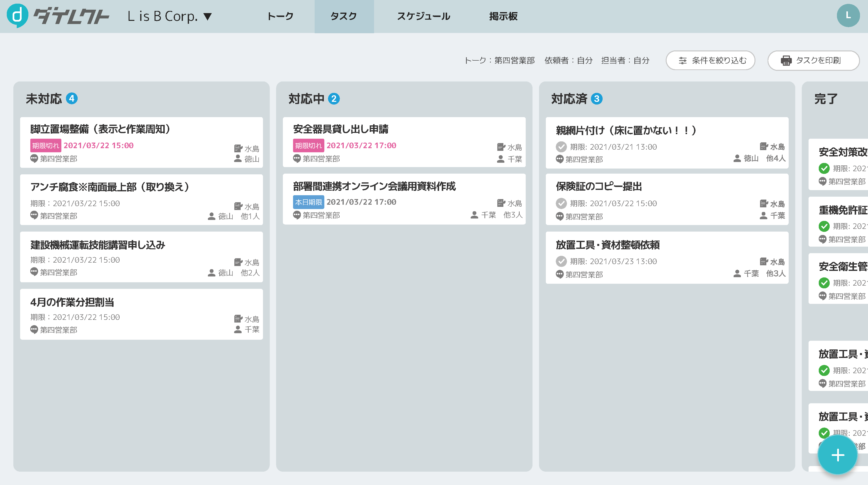Click the green check icon on 安全対策改 card
Screen dimensions: 868x485
point(825,168)
